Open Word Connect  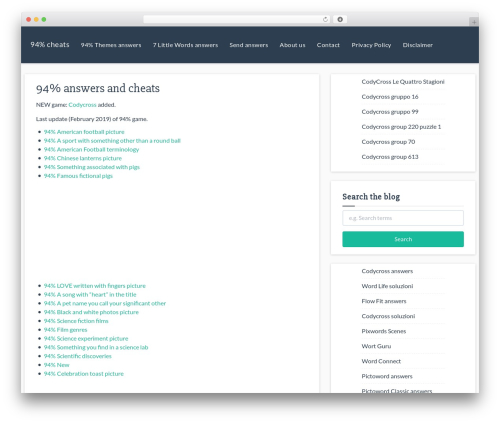pos(381,361)
